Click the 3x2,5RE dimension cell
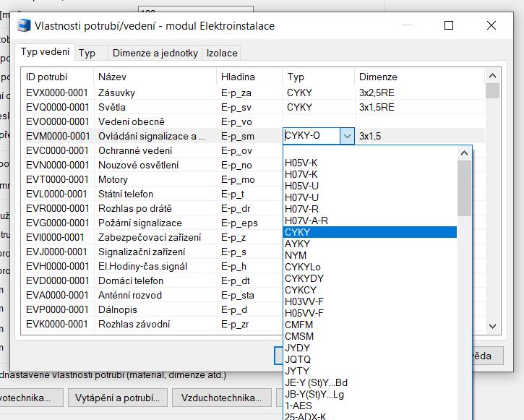Image resolution: width=524 pixels, height=420 pixels. click(x=420, y=93)
